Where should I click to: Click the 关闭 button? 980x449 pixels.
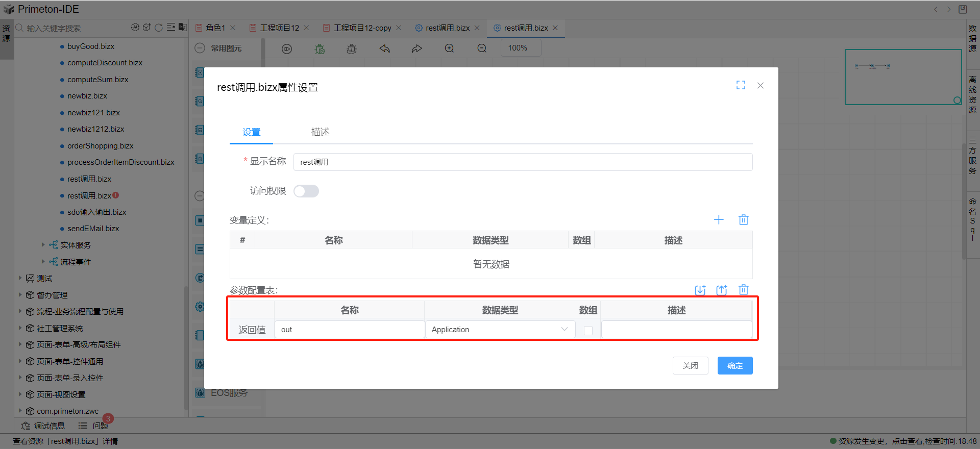[x=691, y=365]
